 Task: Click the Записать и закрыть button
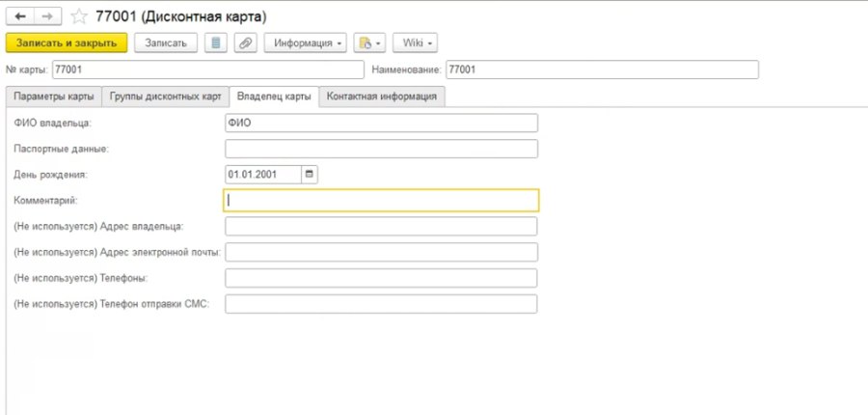coord(67,43)
